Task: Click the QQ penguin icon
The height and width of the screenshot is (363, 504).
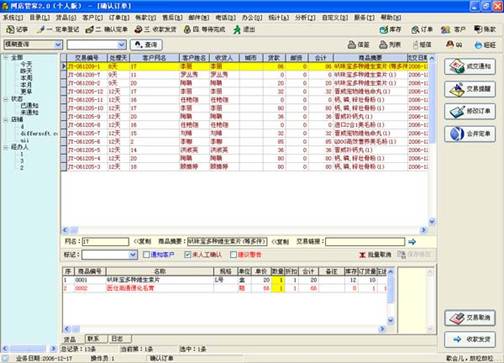Action: click(451, 44)
